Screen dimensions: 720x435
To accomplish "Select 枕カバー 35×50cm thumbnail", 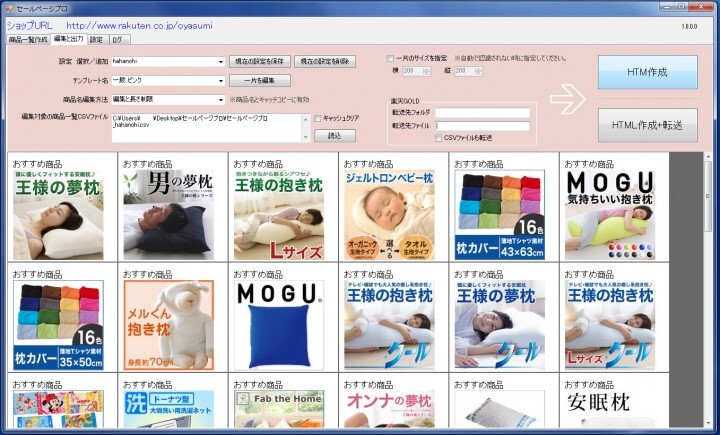I will (58, 325).
